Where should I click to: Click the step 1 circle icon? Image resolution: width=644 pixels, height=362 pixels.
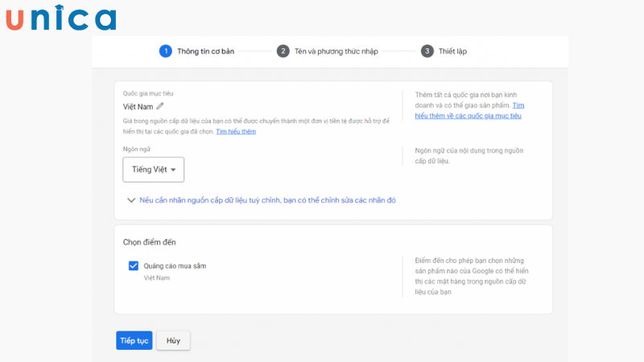pyautogui.click(x=165, y=51)
